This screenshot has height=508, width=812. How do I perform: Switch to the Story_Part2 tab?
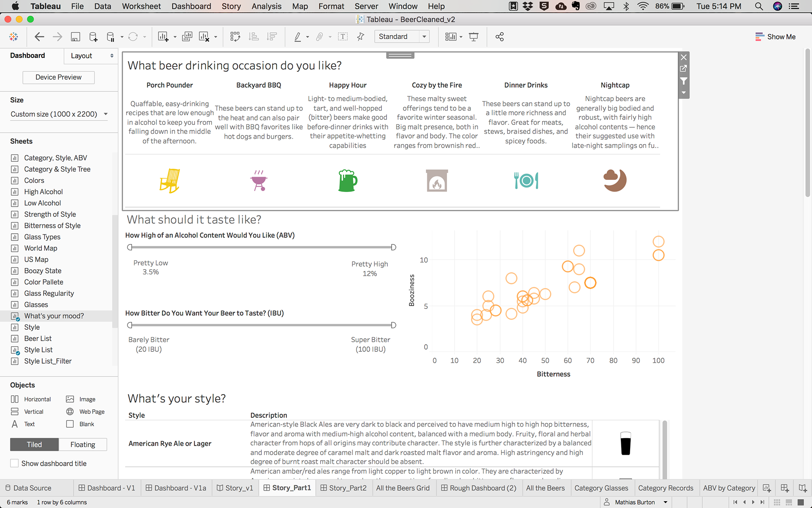tap(343, 488)
